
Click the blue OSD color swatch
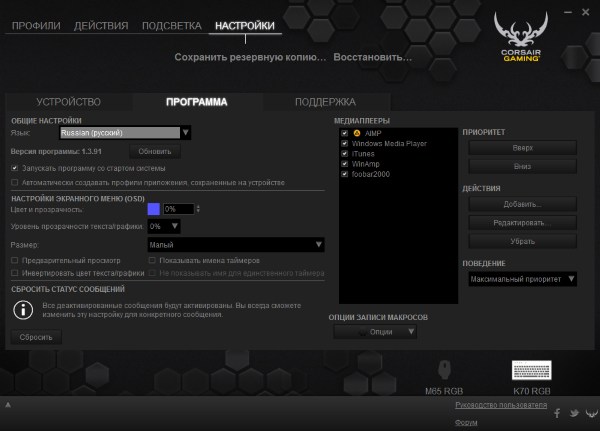[x=153, y=209]
